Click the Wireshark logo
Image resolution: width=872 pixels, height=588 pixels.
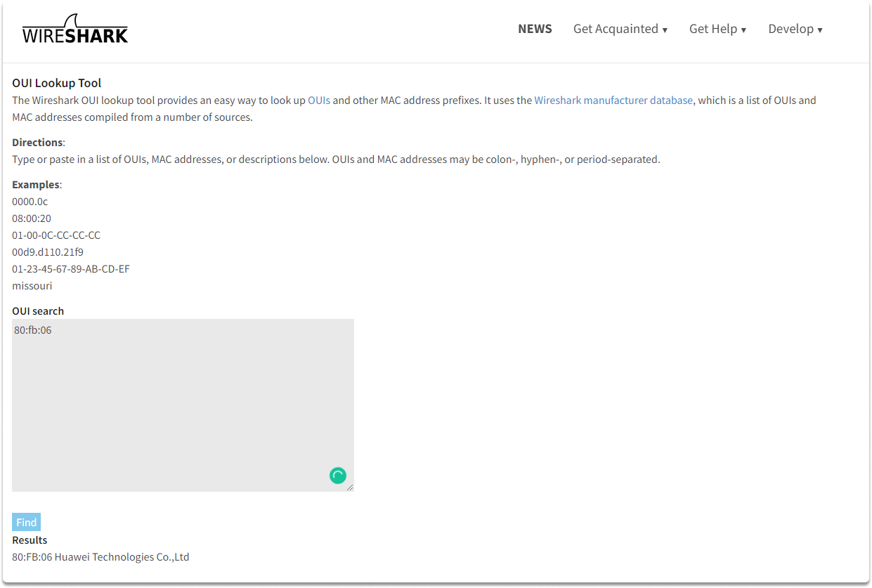tap(75, 29)
